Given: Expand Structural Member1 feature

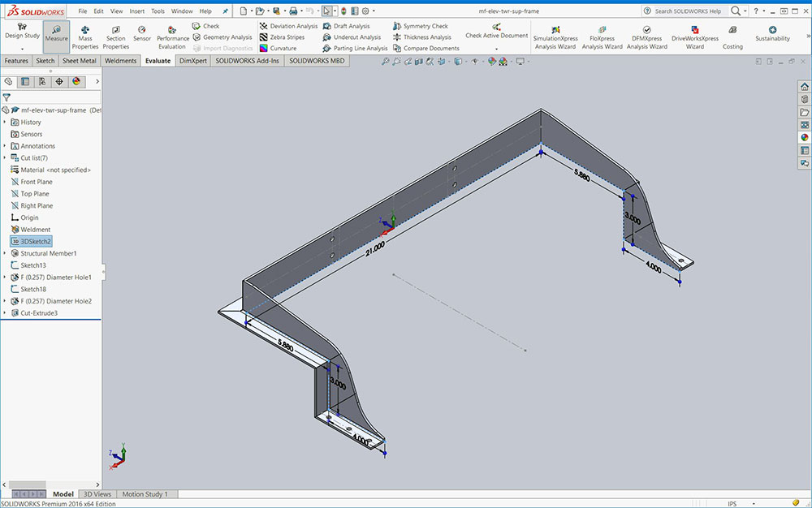Looking at the screenshot, I should coord(5,253).
